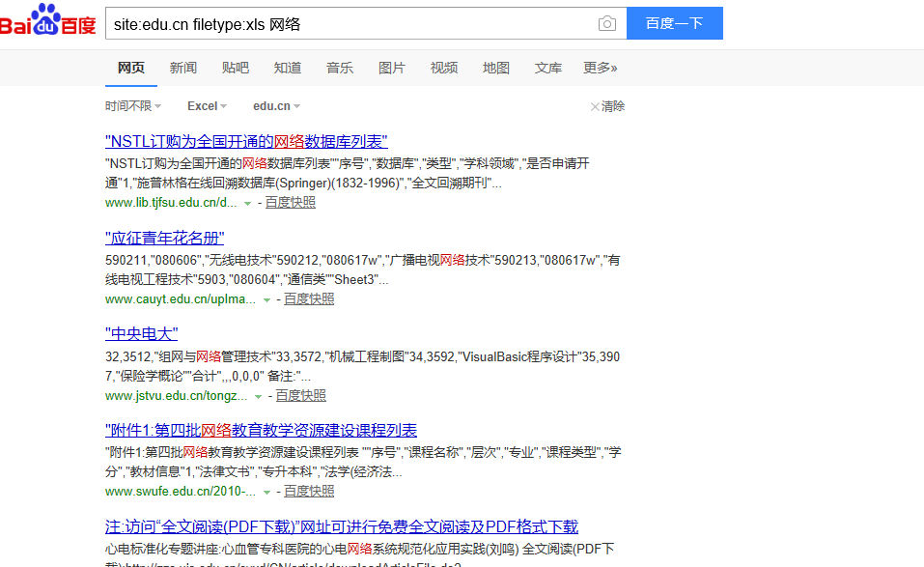The width and height of the screenshot is (924, 567).
Task: Open 百度快照 for swufe.edu.cn result
Action: click(x=309, y=492)
